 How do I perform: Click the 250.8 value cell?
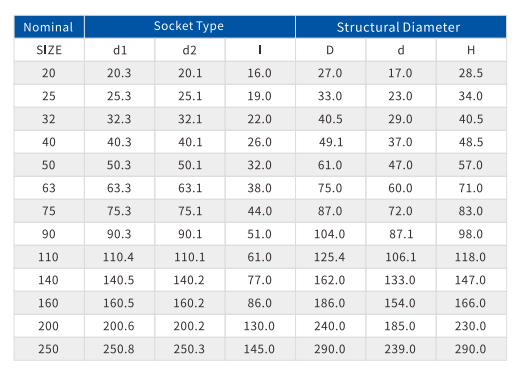coord(119,349)
